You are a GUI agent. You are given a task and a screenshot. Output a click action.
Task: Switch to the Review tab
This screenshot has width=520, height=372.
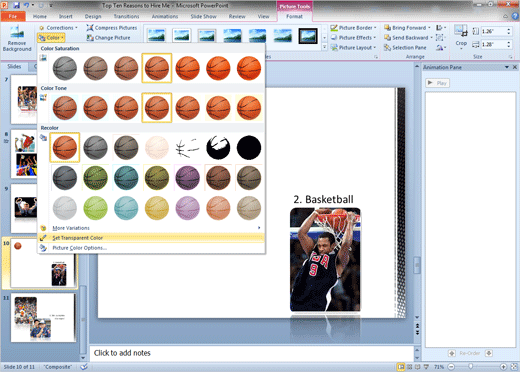click(237, 16)
